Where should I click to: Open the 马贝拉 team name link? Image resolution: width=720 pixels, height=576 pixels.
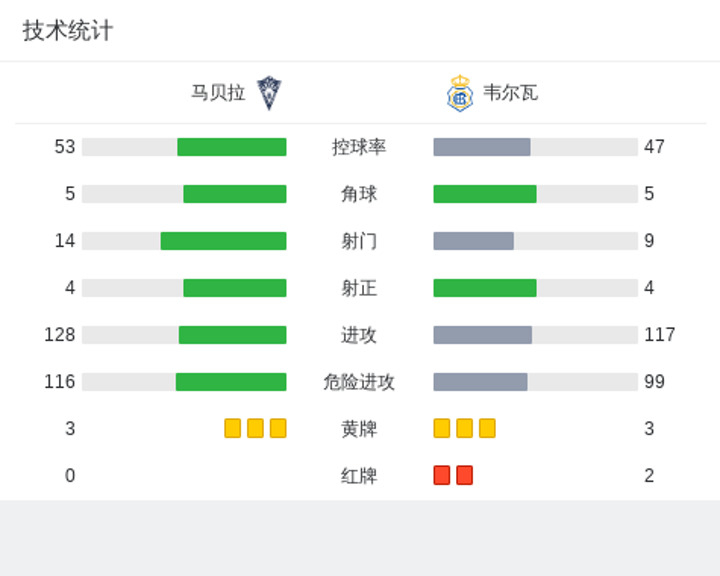coord(218,93)
